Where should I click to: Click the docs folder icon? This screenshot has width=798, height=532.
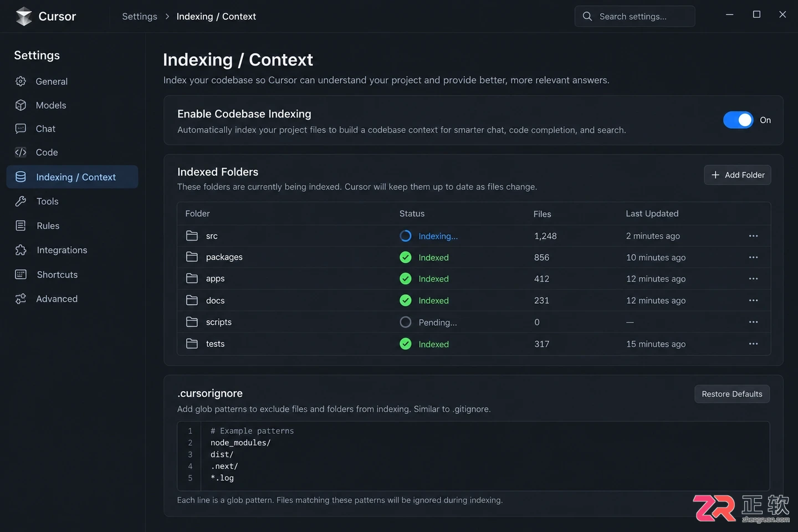pos(192,300)
